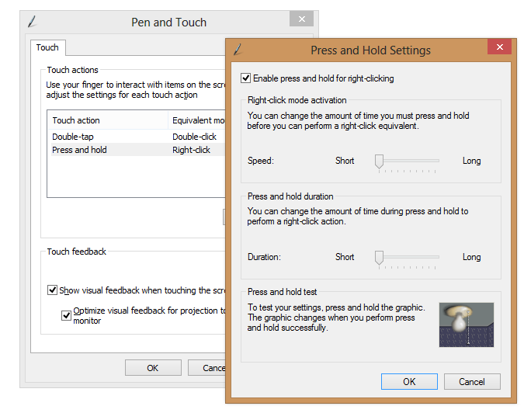The height and width of the screenshot is (420, 524).
Task: Click the pen icon in Pen and Touch title bar
Action: (32, 22)
